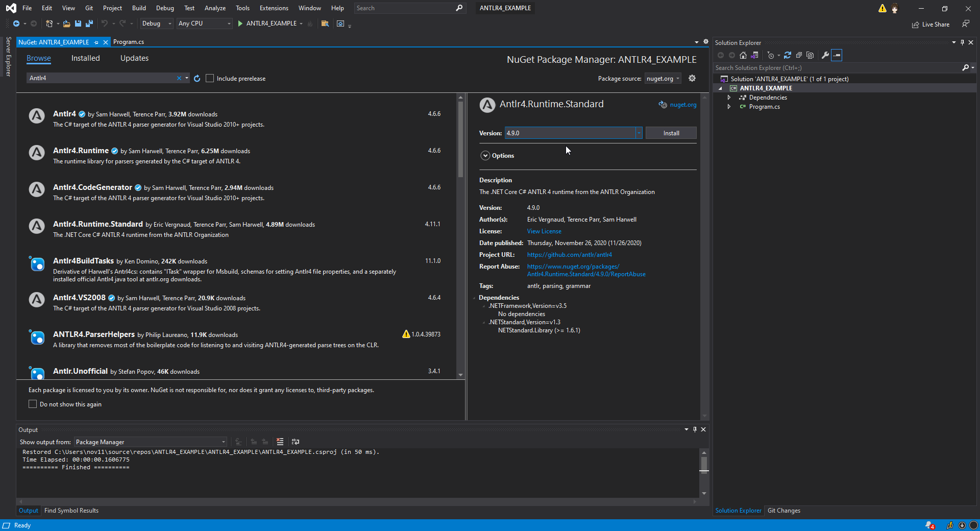The image size is (980, 531).
Task: Open the Extensions menu
Action: point(274,8)
